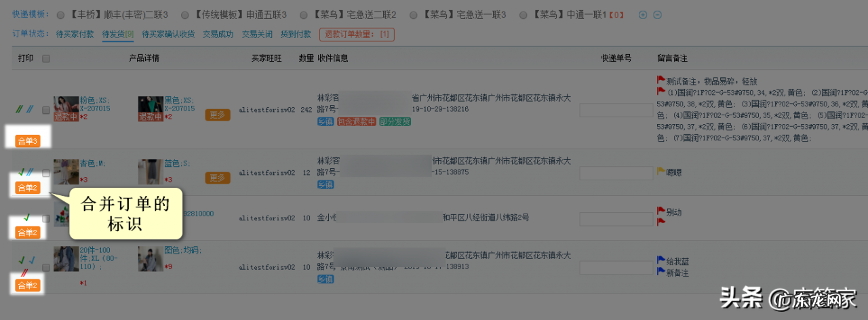Click blue flag next to 给我蓝 remark
The width and height of the screenshot is (868, 320).
[661, 261]
